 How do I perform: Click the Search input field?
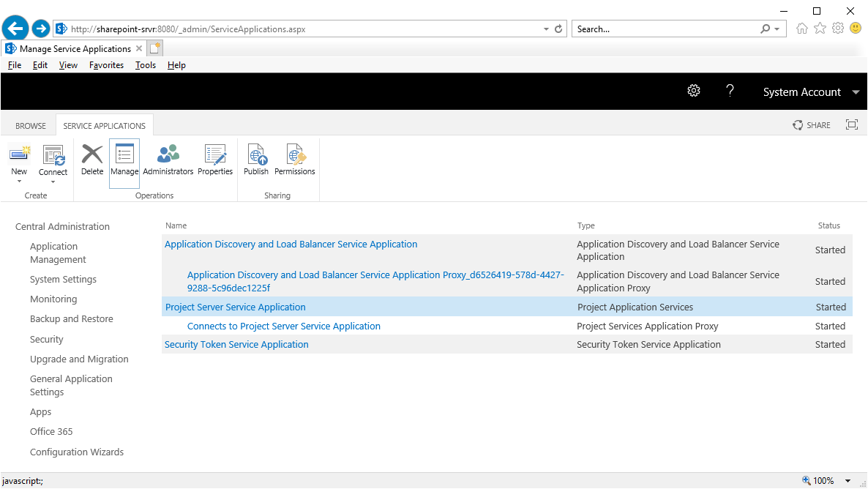coord(666,29)
